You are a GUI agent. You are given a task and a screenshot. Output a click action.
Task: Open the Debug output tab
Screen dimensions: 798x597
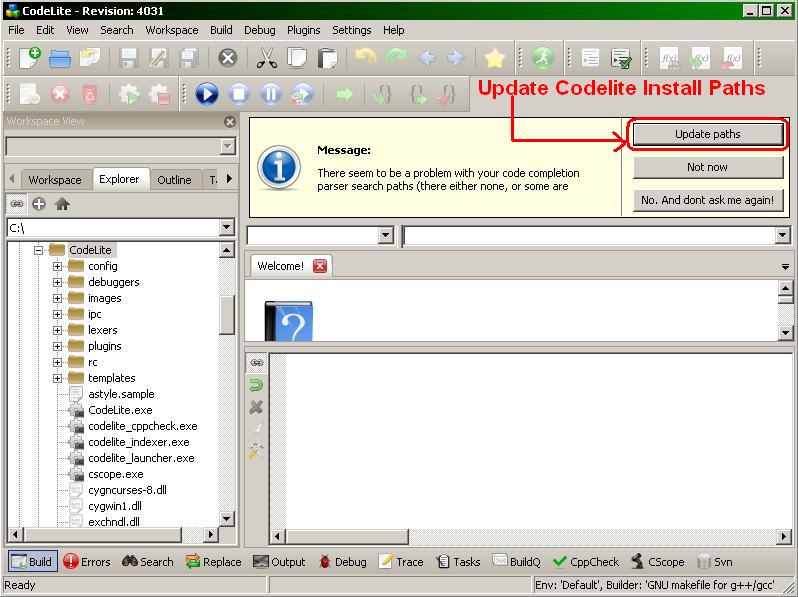pos(343,561)
